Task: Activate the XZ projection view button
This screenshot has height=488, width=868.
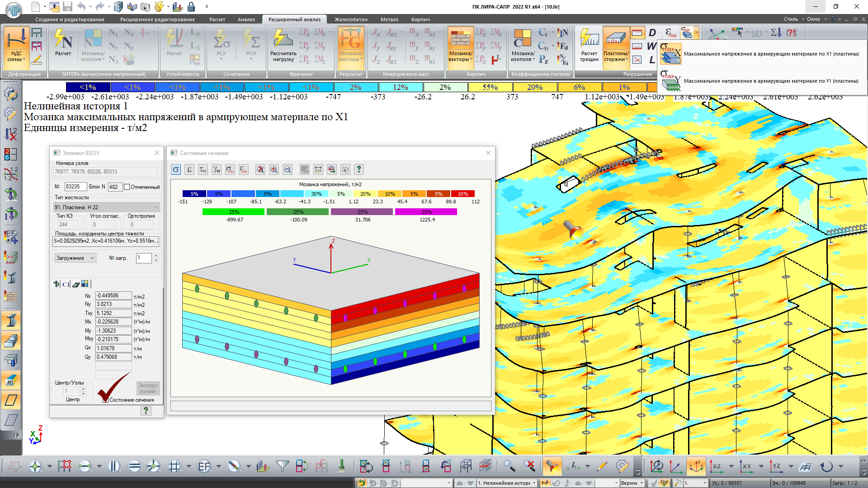Action: (x=716, y=466)
